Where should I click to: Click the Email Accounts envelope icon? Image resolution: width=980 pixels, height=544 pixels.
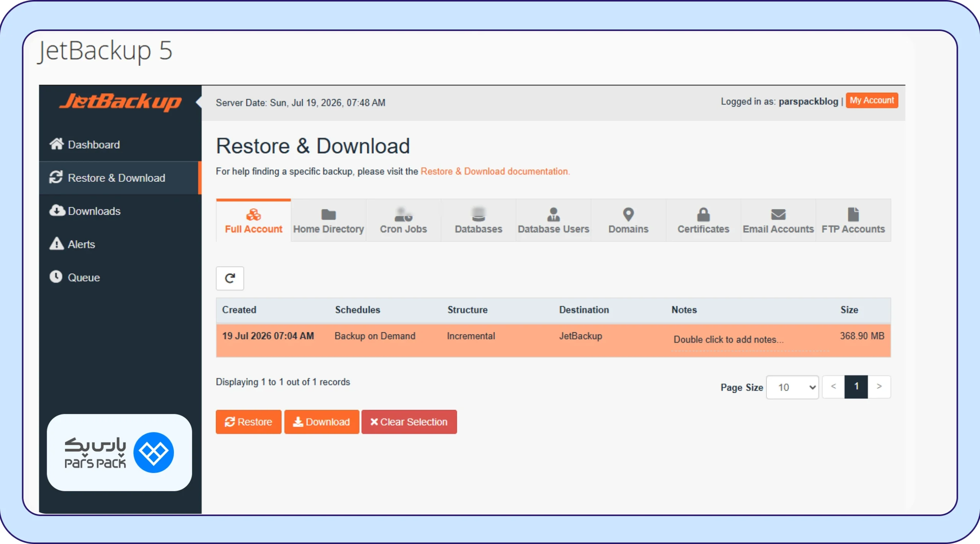click(778, 215)
